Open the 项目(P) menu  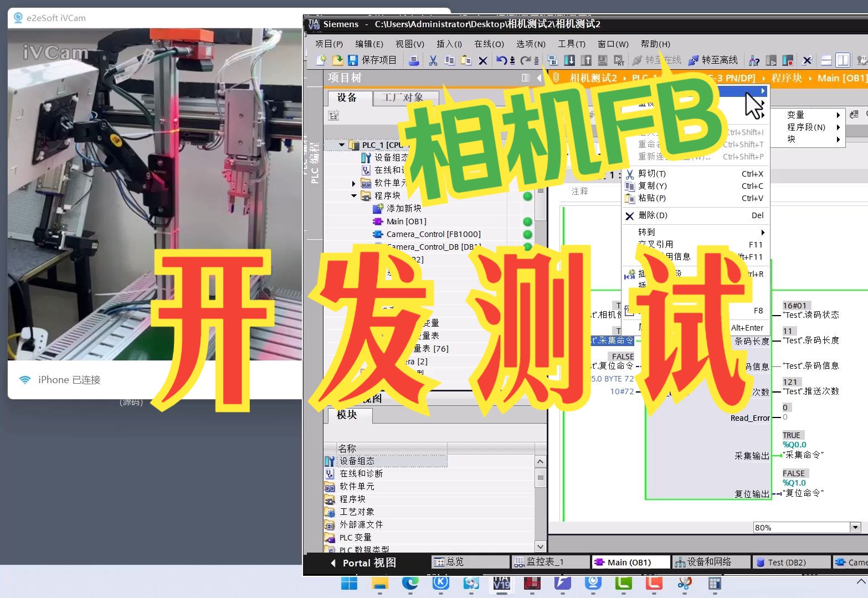coord(329,44)
